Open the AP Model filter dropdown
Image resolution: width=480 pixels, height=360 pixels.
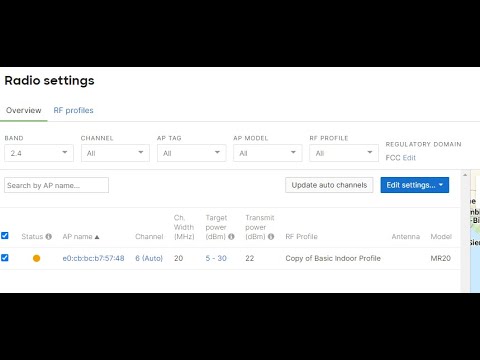tap(268, 153)
